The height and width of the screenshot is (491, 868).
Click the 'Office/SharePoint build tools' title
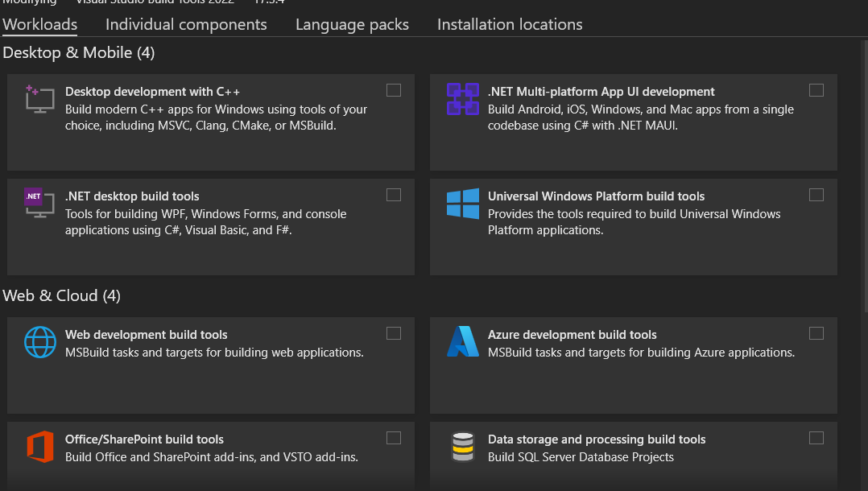tap(144, 439)
